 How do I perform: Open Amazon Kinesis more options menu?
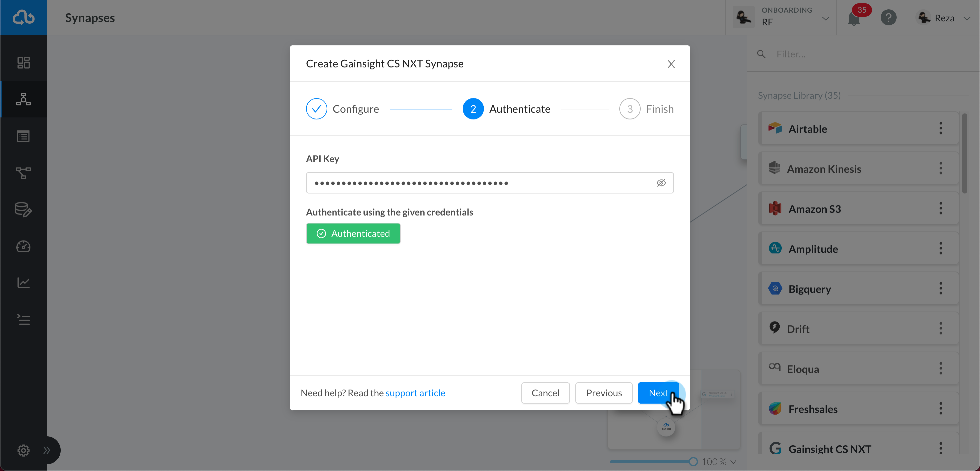coord(940,168)
